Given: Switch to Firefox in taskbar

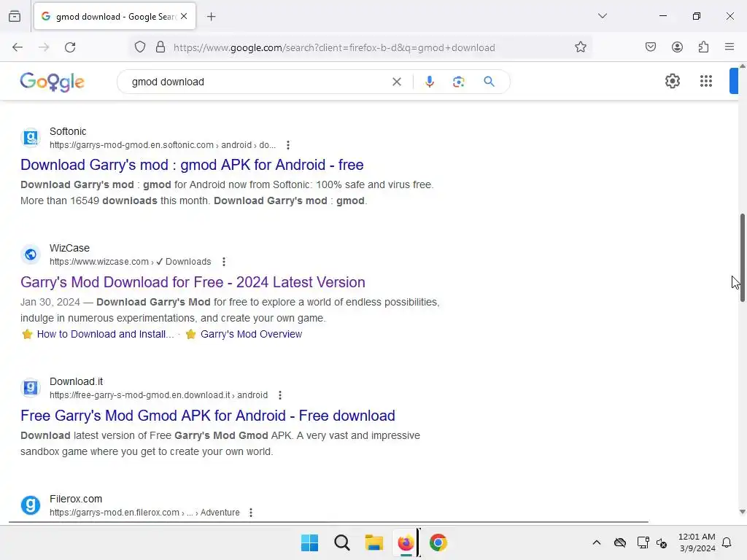Looking at the screenshot, I should click(x=406, y=542).
